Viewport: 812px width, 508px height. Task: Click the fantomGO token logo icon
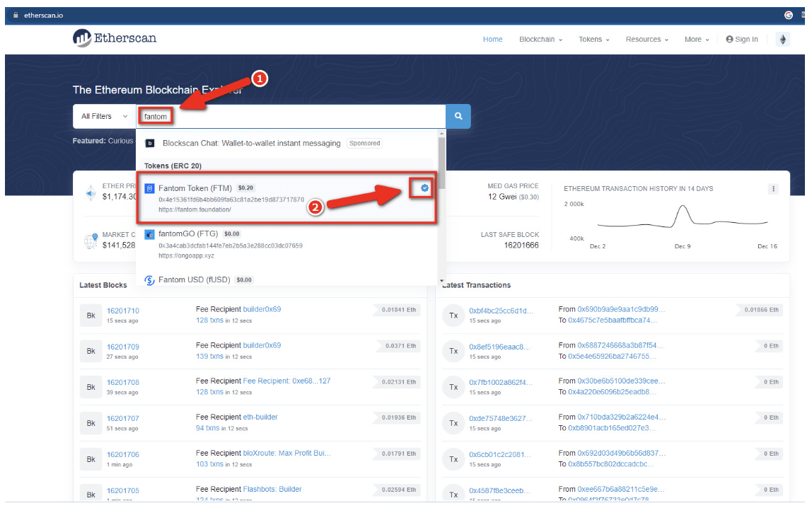(149, 234)
